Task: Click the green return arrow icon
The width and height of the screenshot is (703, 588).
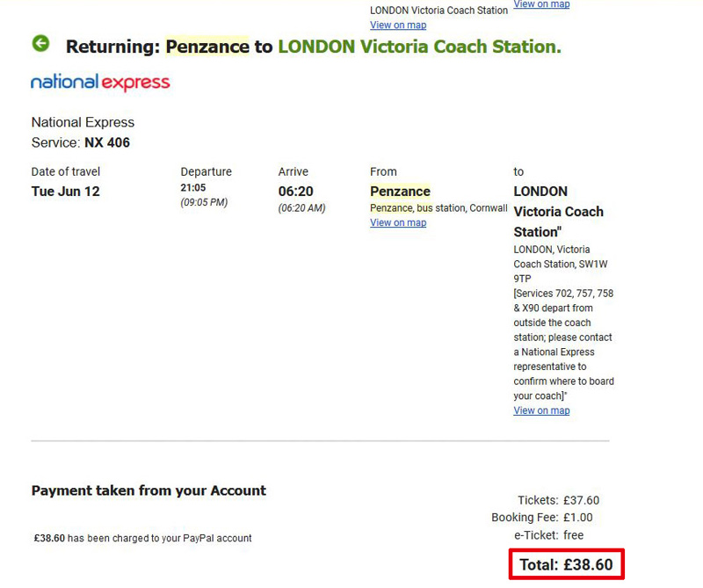Action: point(40,43)
